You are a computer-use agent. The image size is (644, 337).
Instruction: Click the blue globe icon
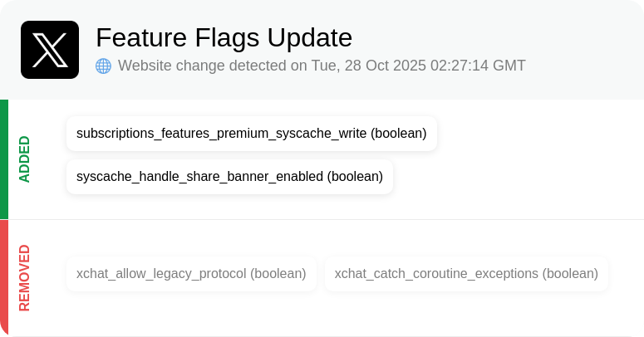(104, 66)
